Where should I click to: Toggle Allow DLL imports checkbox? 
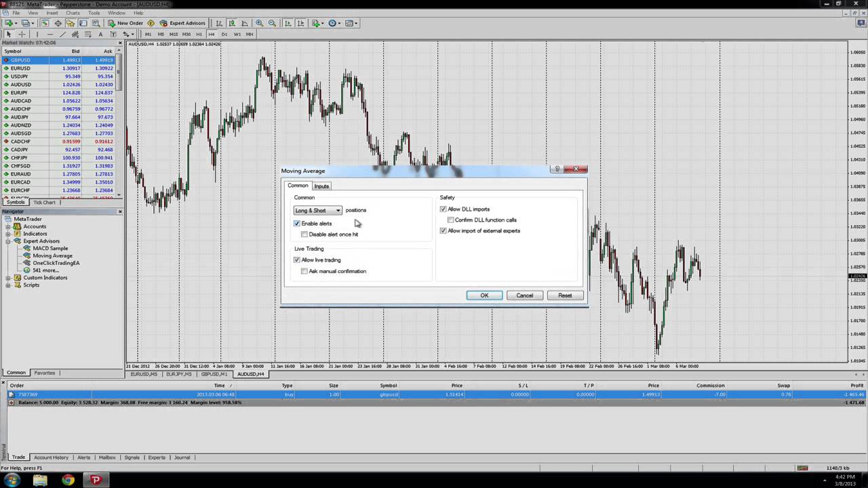click(x=443, y=209)
